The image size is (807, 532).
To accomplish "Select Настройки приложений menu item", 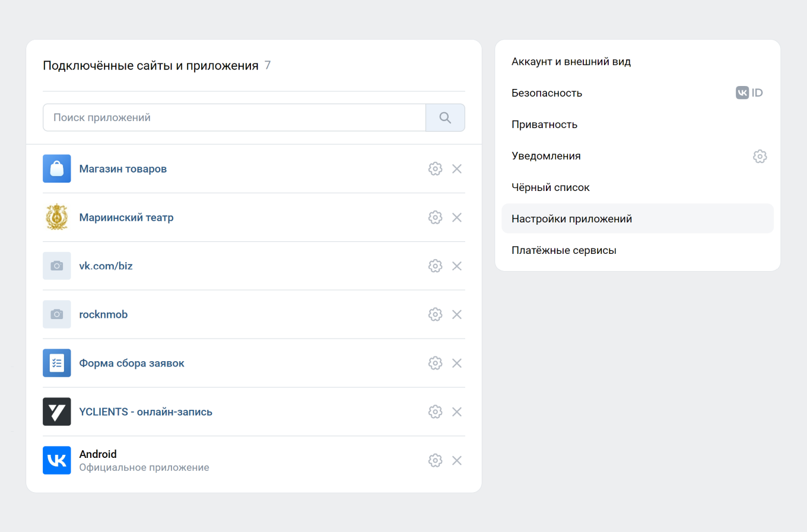I will pos(571,219).
